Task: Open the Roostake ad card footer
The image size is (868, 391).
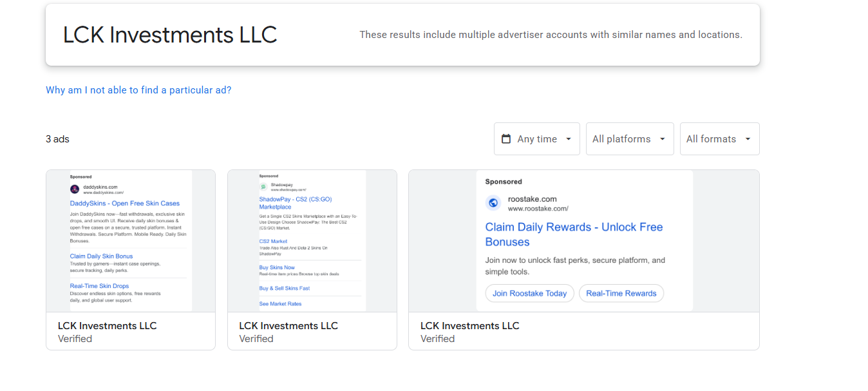Action: pyautogui.click(x=584, y=331)
